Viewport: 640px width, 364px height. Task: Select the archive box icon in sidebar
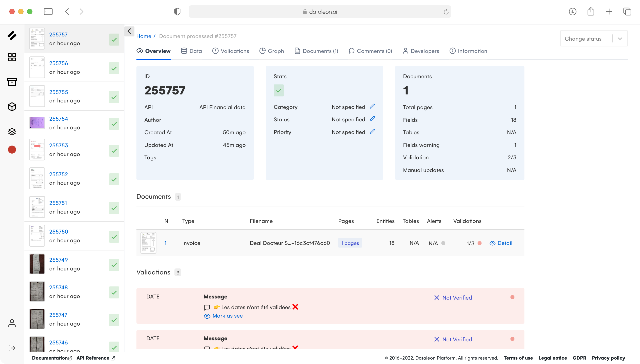point(12,82)
